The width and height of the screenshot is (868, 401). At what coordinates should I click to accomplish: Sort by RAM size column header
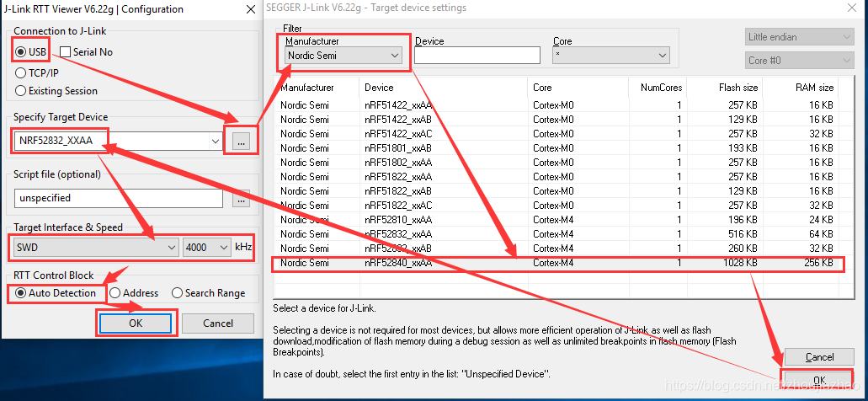tap(799, 88)
